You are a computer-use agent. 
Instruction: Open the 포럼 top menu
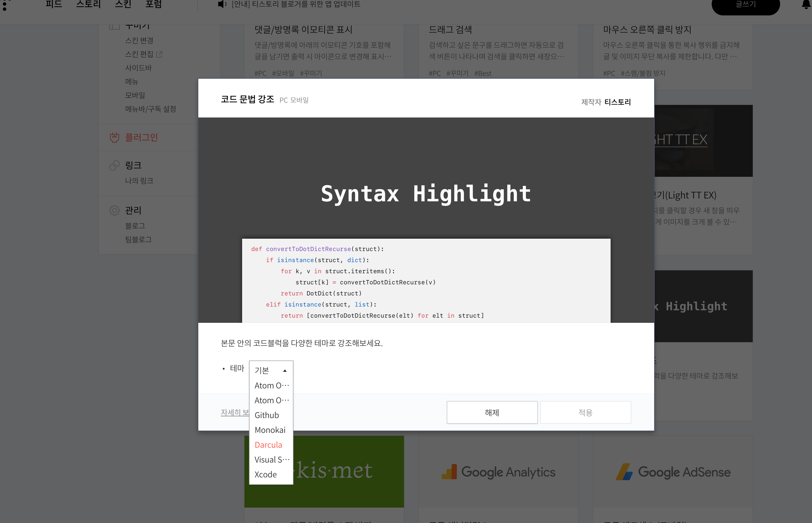click(x=153, y=4)
